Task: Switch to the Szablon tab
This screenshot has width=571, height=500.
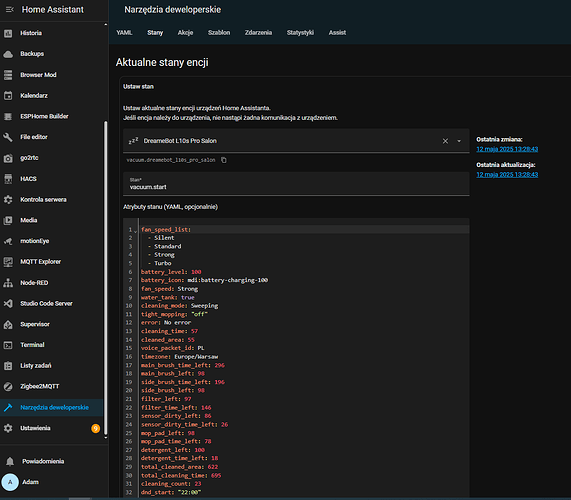Action: (x=219, y=33)
